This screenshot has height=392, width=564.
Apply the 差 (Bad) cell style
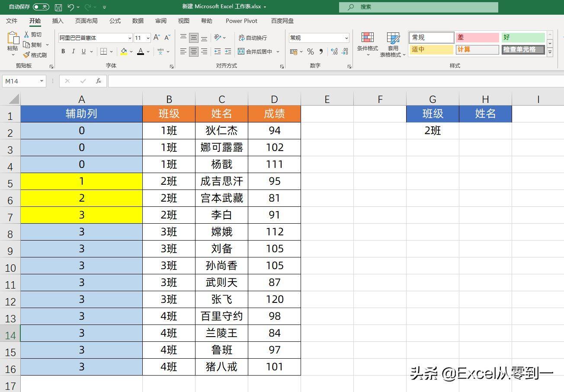pyautogui.click(x=477, y=38)
